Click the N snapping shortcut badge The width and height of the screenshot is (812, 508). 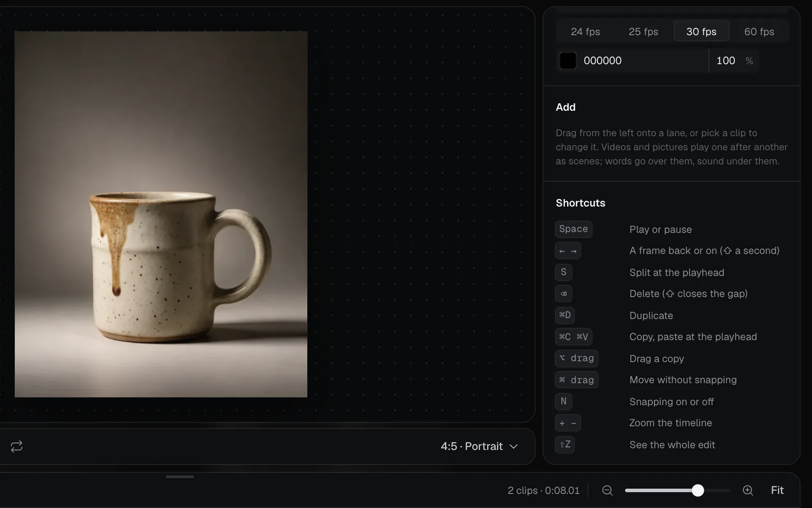[x=563, y=401]
